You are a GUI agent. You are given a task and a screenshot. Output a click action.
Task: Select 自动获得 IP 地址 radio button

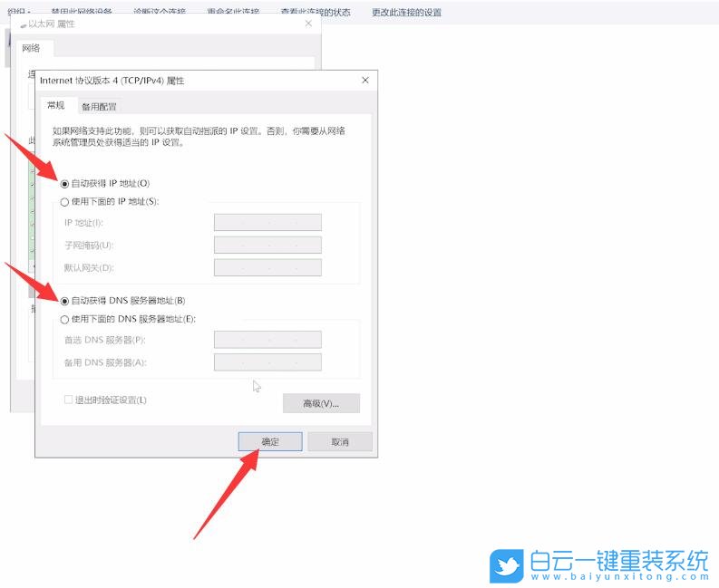point(64,184)
